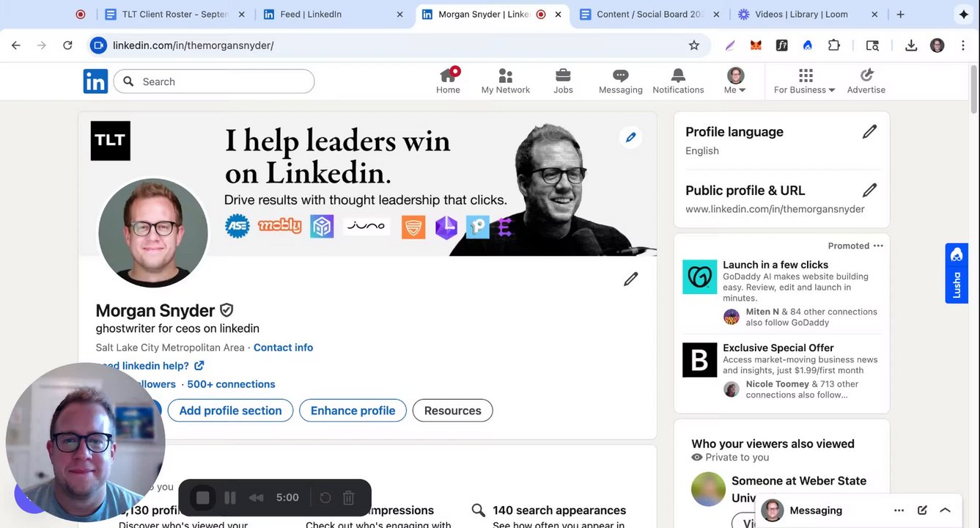Open LinkedIn Home from the nav bar
Viewport: 980px width, 528px height.
tap(448, 81)
